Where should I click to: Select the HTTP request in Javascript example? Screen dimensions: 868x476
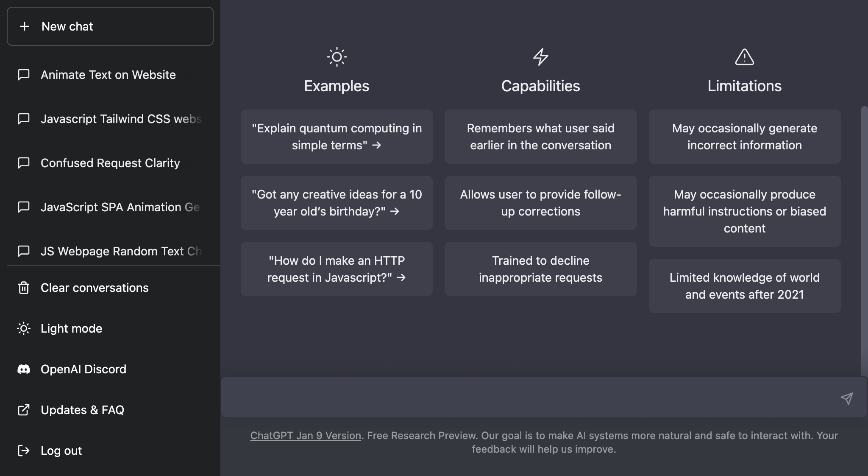point(337,269)
